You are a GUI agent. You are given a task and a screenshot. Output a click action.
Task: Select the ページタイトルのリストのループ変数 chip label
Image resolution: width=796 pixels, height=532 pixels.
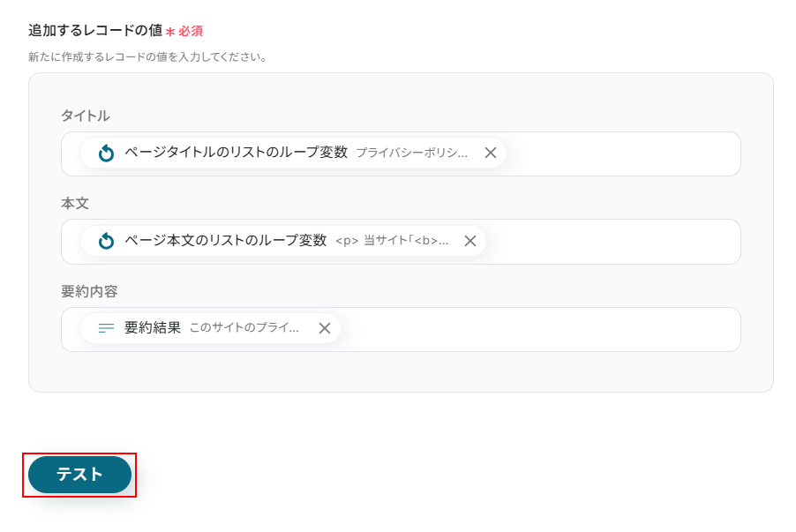click(236, 153)
